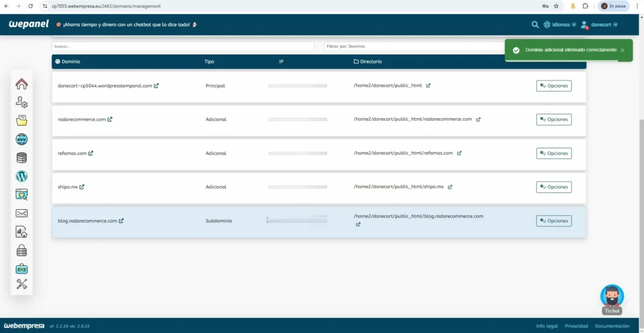The height and width of the screenshot is (333, 644).
Task: Select 'Subdominio' type cell
Action: pos(219,221)
